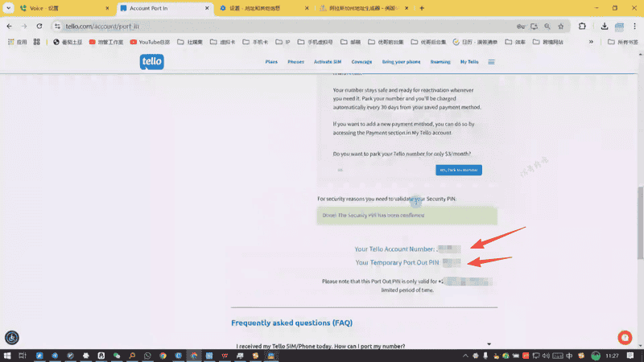This screenshot has width=644, height=362.
Task: Click the blue Park My Number button
Action: pyautogui.click(x=459, y=170)
